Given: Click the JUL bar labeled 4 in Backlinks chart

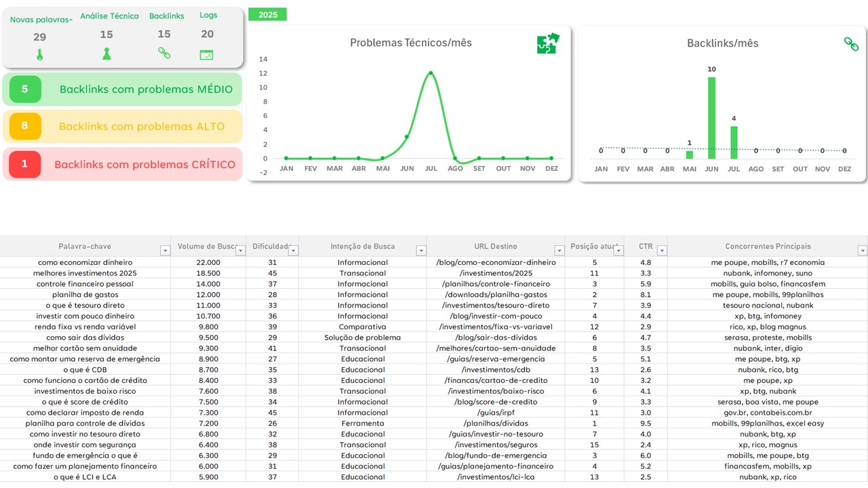Looking at the screenshot, I should coord(734,142).
